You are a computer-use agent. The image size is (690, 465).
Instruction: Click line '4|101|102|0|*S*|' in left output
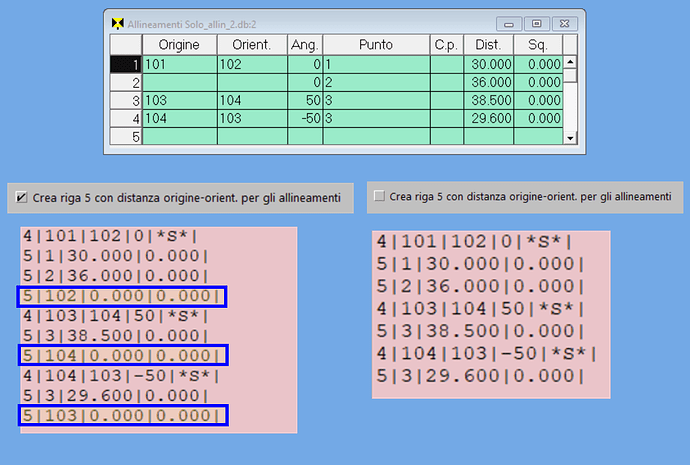(110, 236)
